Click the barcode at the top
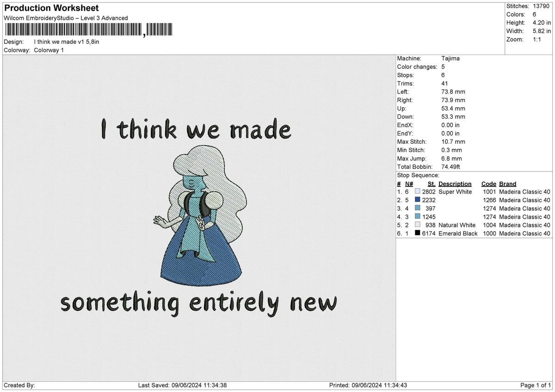555x392 pixels. point(88,30)
